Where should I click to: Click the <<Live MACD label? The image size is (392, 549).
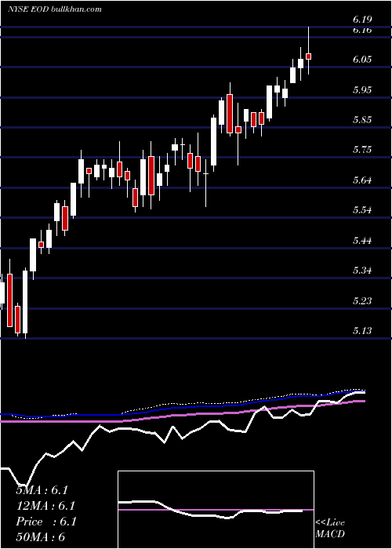tap(330, 529)
